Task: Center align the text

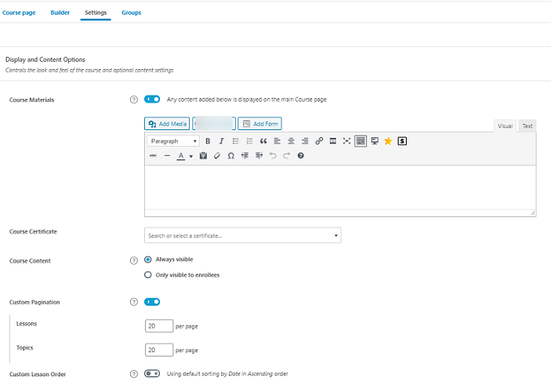Action: (291, 141)
